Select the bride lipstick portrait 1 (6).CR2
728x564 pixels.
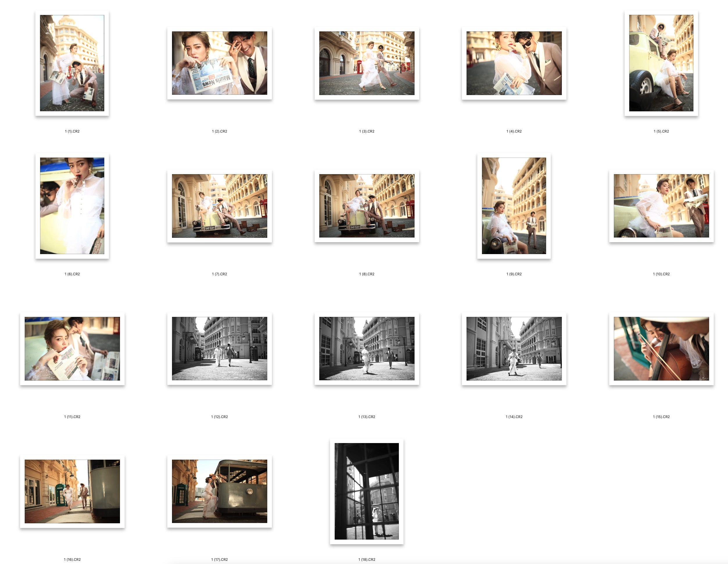point(73,207)
